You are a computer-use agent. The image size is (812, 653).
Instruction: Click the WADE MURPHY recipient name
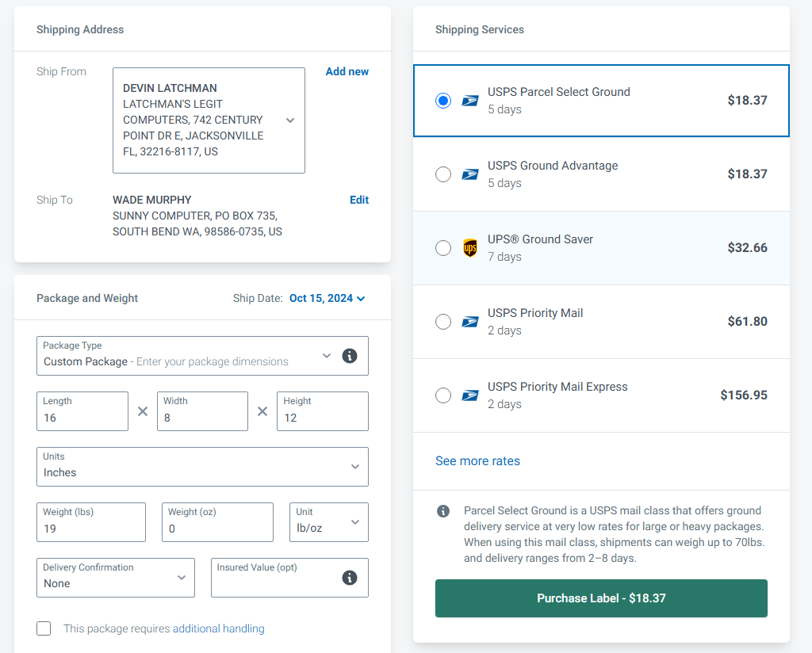152,200
